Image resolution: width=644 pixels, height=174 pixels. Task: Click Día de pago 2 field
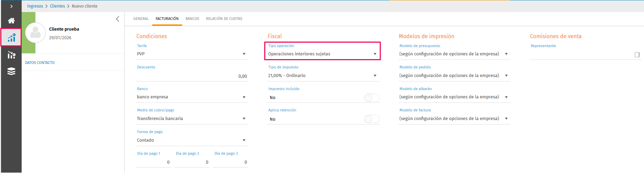192,162
